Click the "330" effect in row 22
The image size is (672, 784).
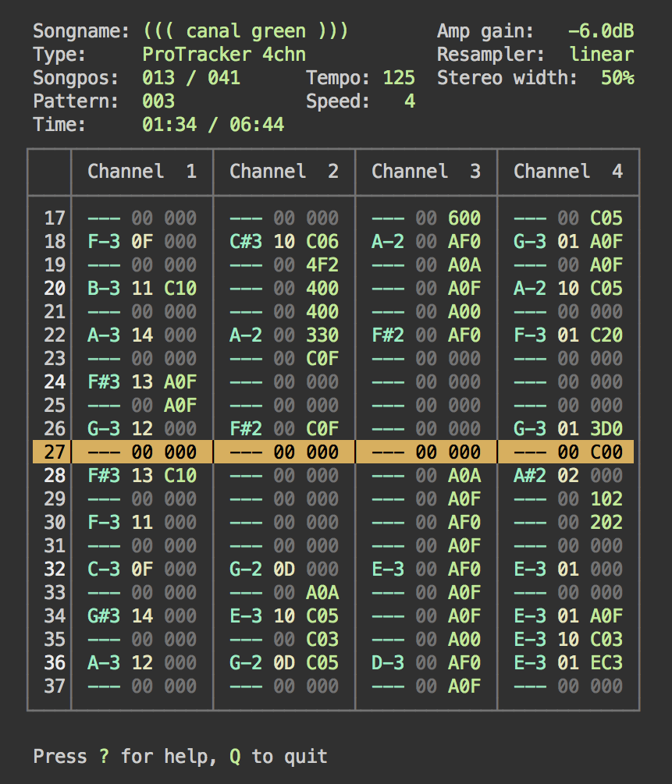point(322,335)
